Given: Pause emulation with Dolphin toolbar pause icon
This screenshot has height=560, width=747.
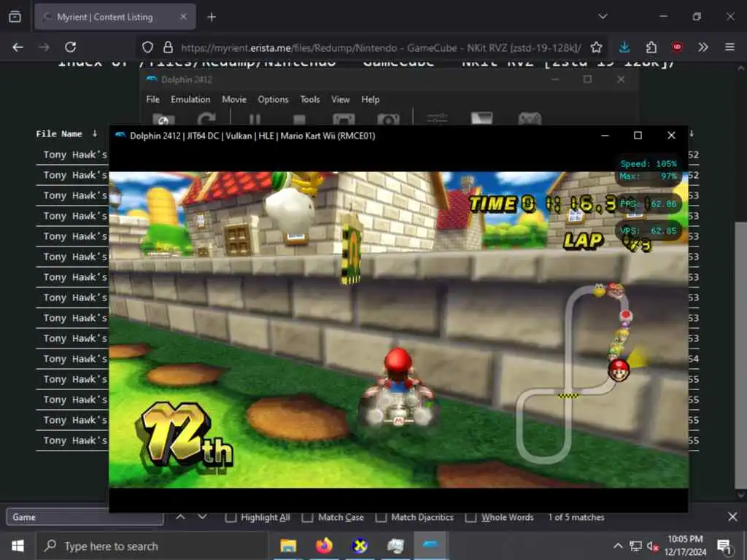Looking at the screenshot, I should (x=255, y=120).
